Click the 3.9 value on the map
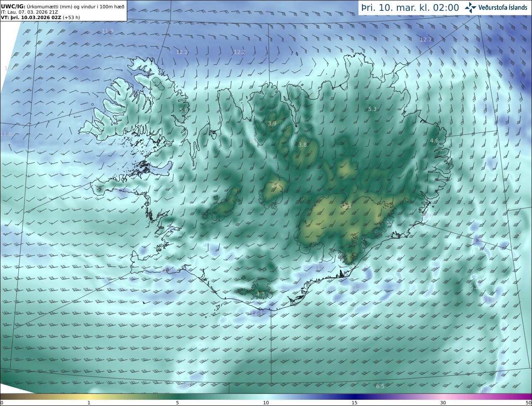This screenshot has height=406, width=532. [x=272, y=123]
